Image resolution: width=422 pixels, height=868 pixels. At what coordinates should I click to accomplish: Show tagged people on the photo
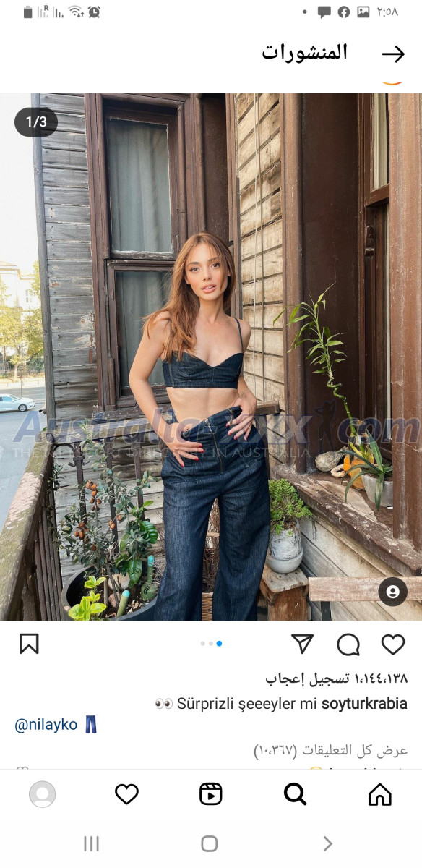click(392, 592)
